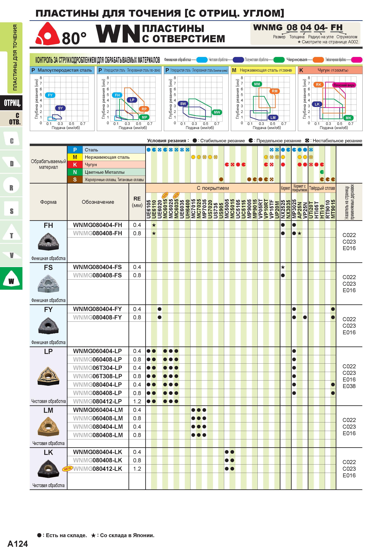Click the NX2525 cermet grade header
This screenshot has width=392, height=555.
283,209
